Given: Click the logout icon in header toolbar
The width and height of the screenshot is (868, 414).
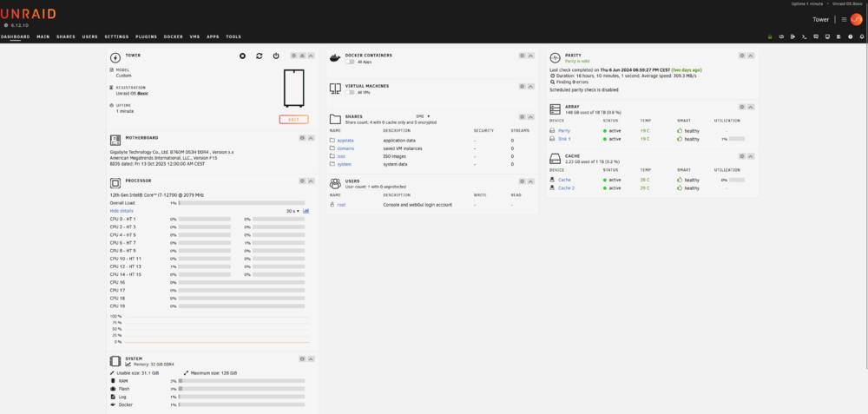Looking at the screenshot, I should coord(792,37).
